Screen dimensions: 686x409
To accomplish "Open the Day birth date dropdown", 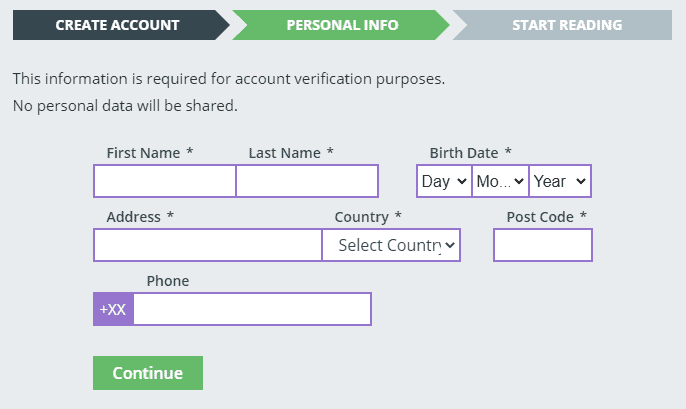I will tap(444, 181).
